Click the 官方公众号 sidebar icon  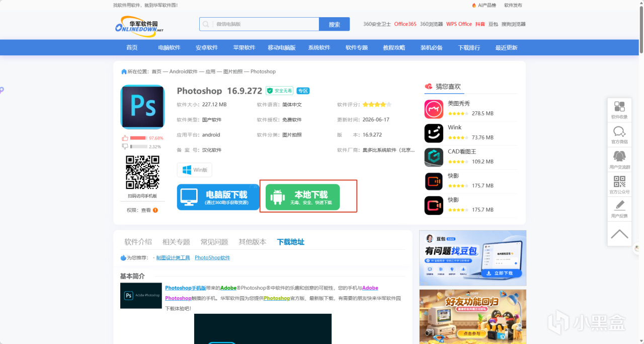point(619,184)
